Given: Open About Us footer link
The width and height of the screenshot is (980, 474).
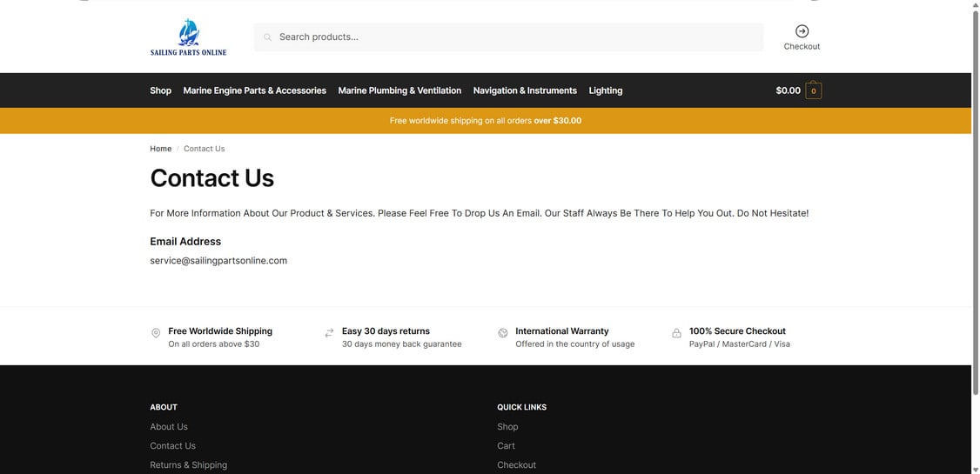Looking at the screenshot, I should [x=169, y=426].
